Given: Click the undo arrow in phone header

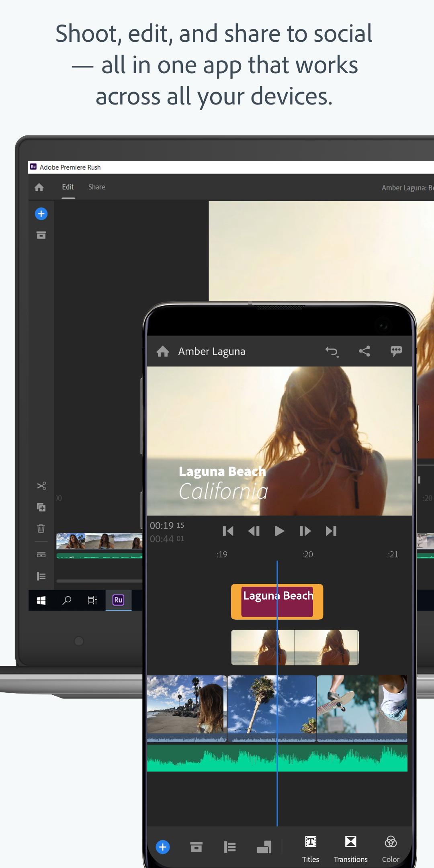Looking at the screenshot, I should (332, 352).
